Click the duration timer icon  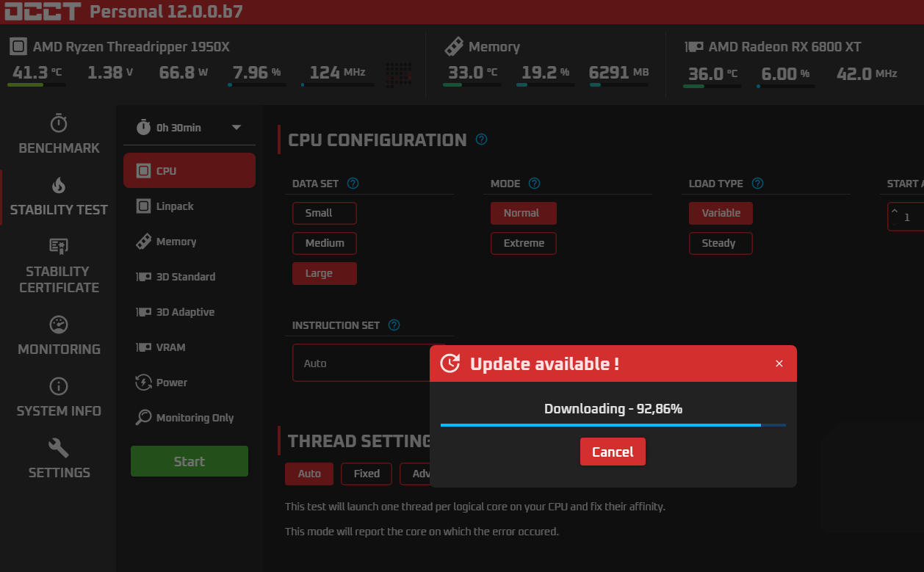pyautogui.click(x=143, y=127)
